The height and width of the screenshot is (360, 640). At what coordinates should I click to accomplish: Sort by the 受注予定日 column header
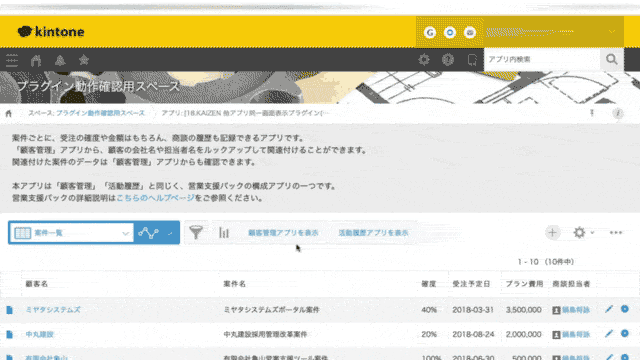click(x=471, y=284)
